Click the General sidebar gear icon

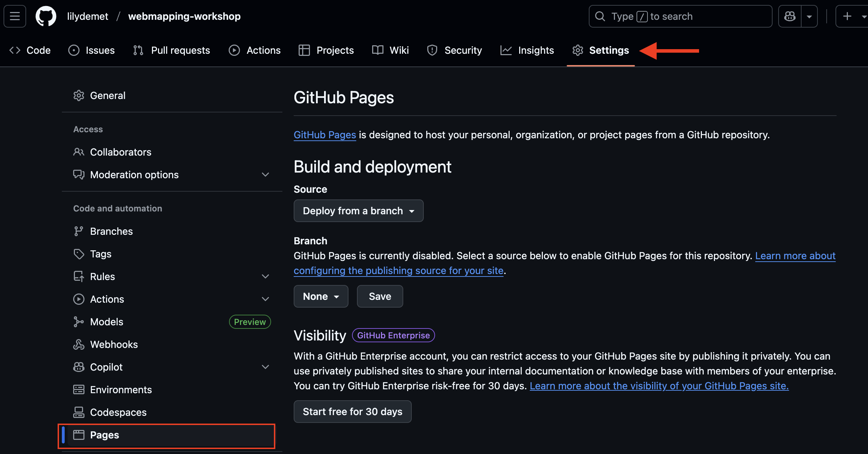coord(79,95)
